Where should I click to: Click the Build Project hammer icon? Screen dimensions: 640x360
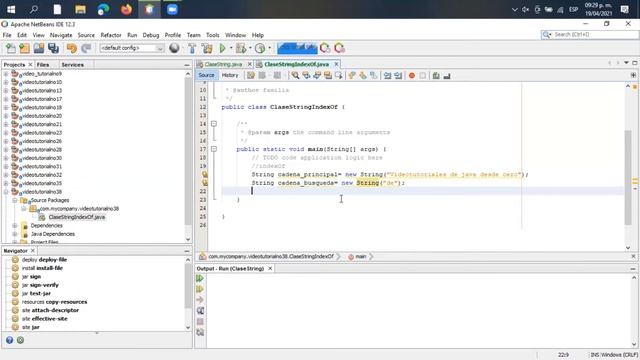[x=192, y=48]
